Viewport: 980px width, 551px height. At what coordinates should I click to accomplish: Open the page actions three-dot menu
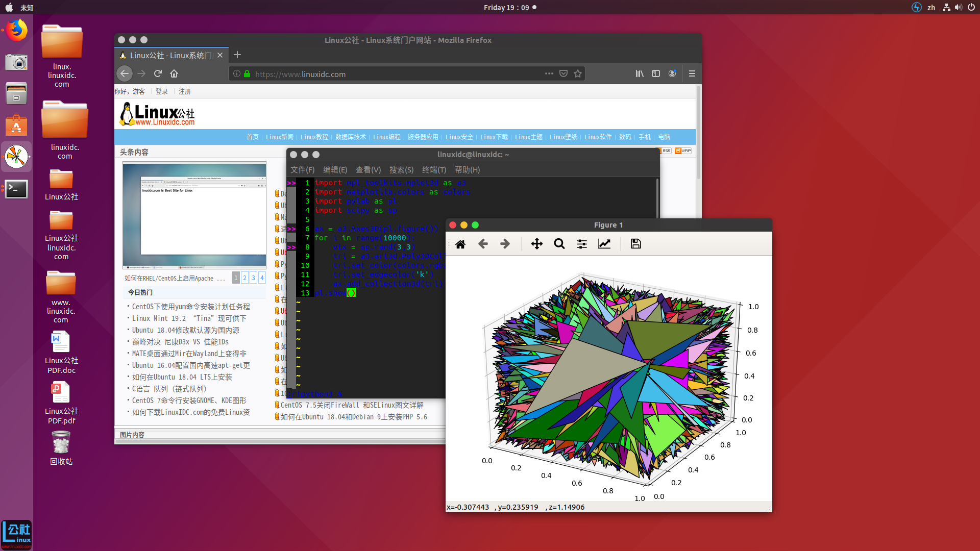coord(549,73)
